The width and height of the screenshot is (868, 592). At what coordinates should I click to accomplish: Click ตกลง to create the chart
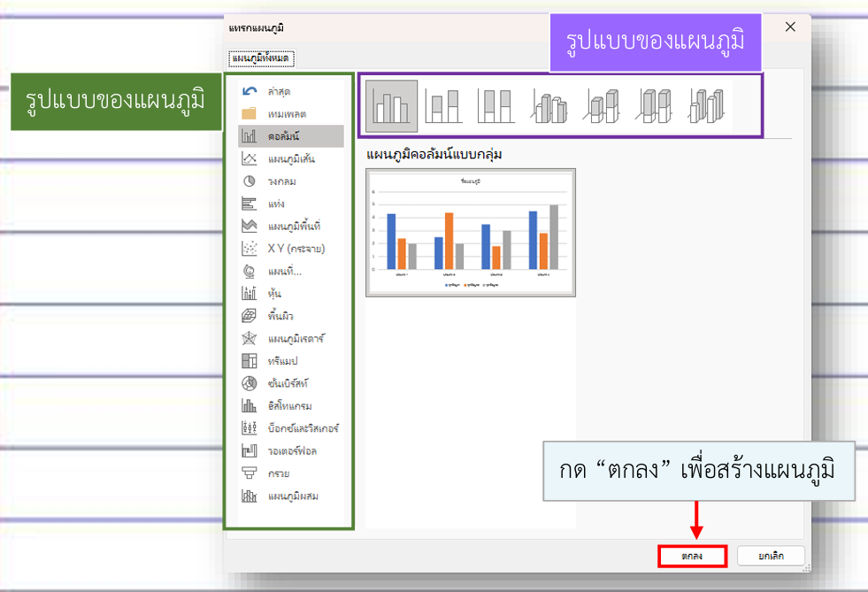click(692, 556)
